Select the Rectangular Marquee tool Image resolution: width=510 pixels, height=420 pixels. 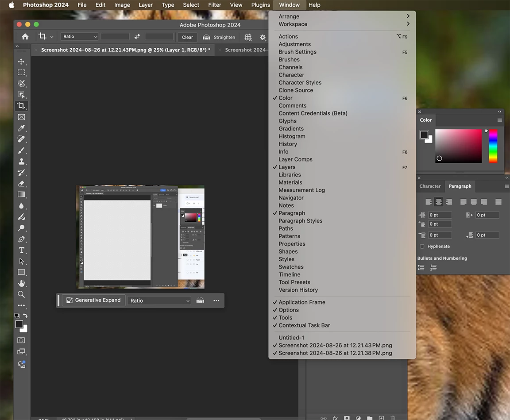tap(21, 73)
